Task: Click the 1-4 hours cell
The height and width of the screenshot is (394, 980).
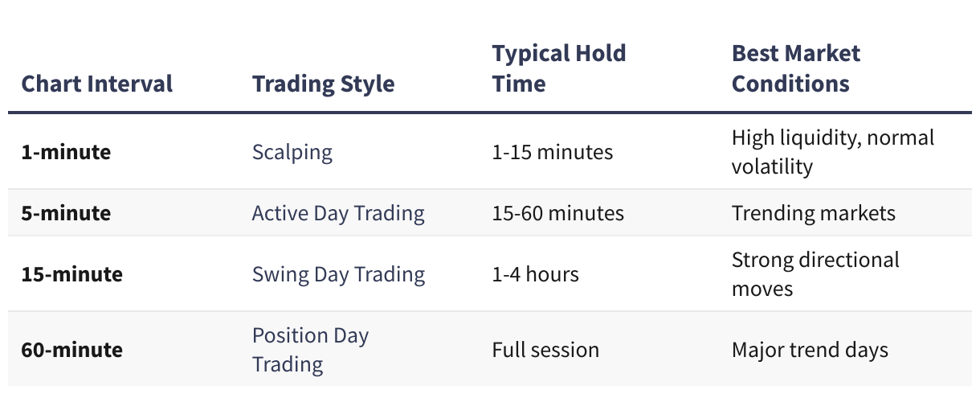Action: click(x=535, y=274)
